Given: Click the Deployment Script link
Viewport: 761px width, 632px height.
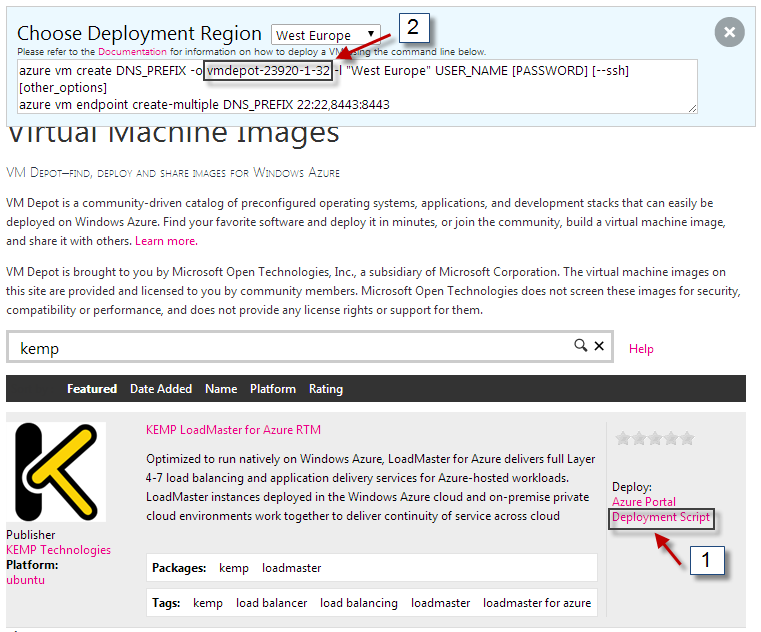Looking at the screenshot, I should coord(661,517).
